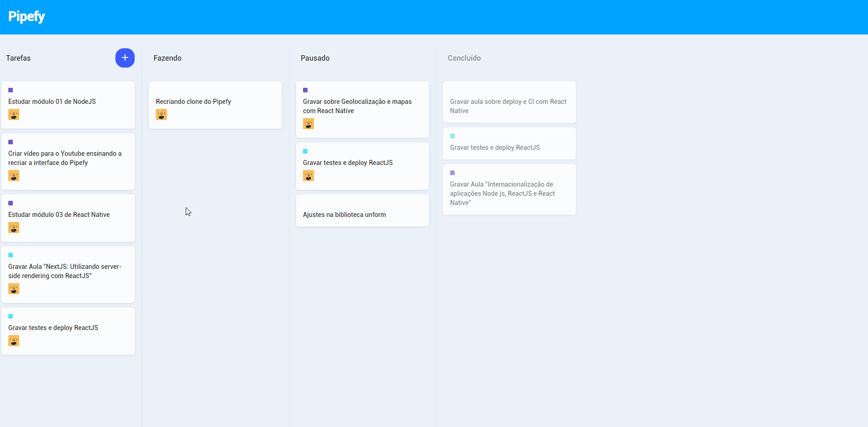Viewport: 868px width, 427px height.
Task: Open card 'Internacionalização de aplicações Node.js'
Action: 509,189
